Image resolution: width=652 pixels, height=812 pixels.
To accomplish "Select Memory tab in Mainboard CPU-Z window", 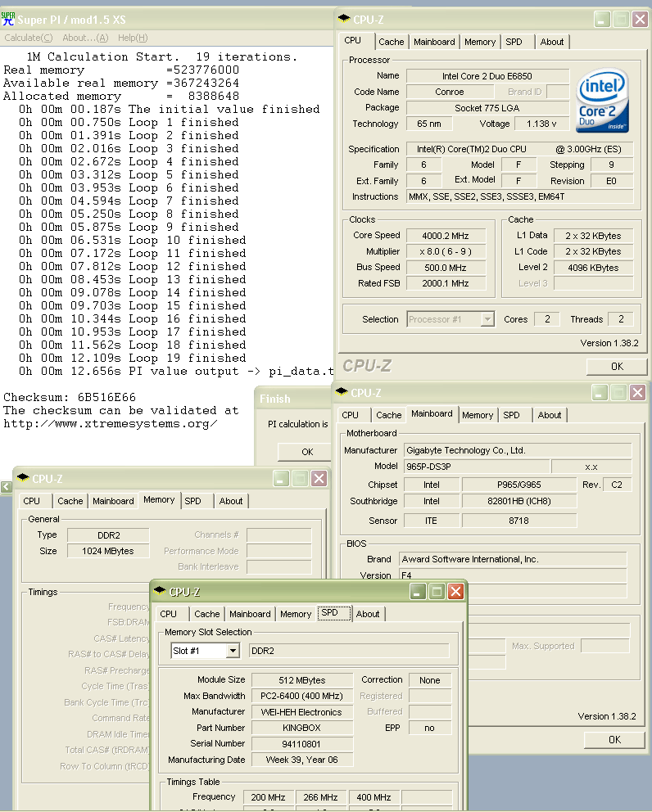I will pos(478,415).
